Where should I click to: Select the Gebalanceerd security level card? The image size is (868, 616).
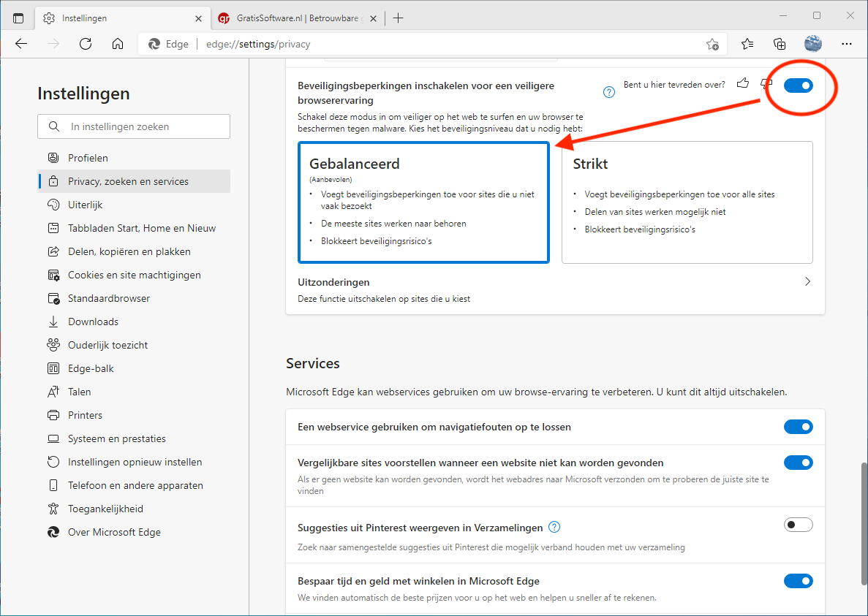tap(423, 202)
